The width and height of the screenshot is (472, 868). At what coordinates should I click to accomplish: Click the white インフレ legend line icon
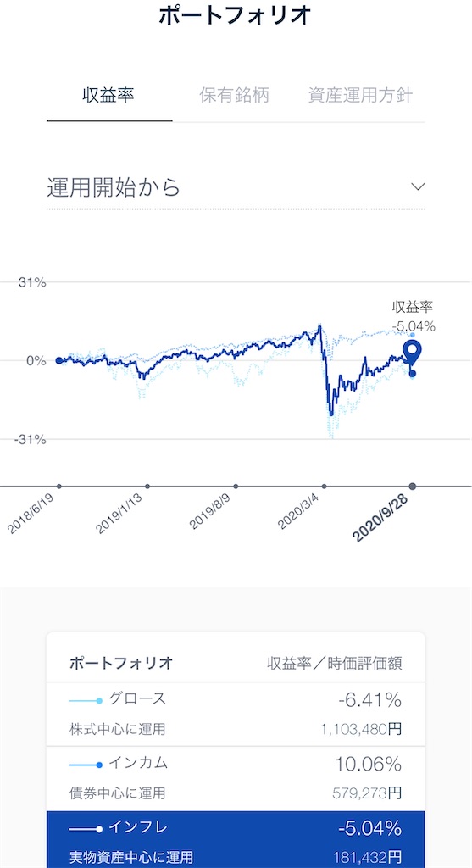pos(86,829)
